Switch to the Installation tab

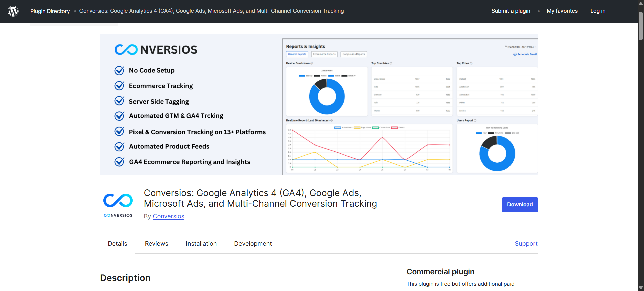201,244
